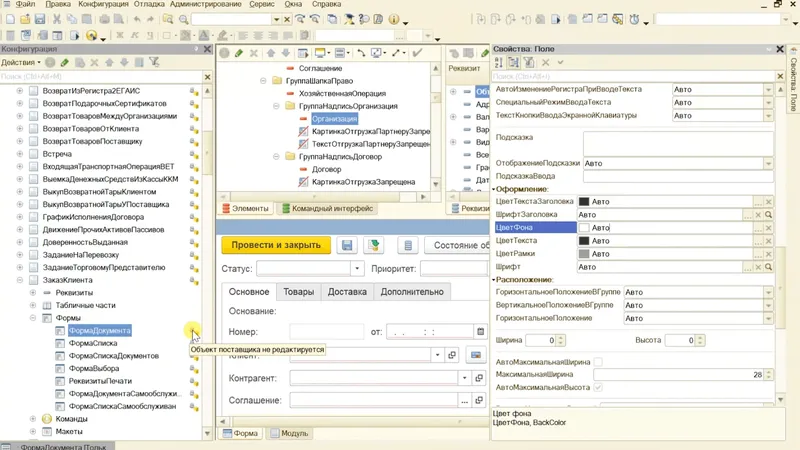Open the ВертикальноеПоложениеВГруппе dropdown
Viewport: 800px width, 450px height.
[768, 305]
